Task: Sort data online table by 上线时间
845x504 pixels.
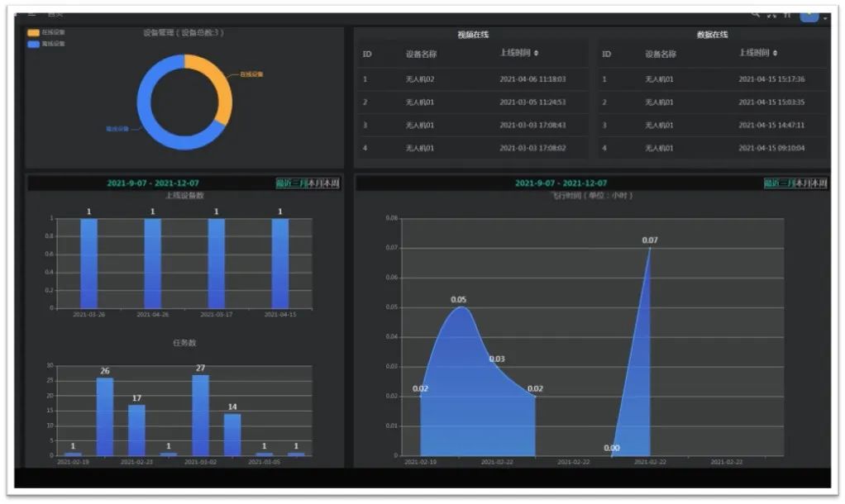Action: click(x=776, y=53)
